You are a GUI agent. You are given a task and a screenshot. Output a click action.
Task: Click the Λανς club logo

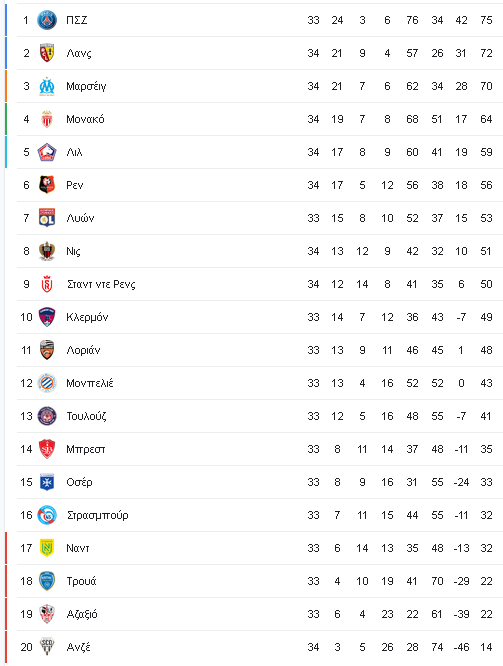point(47,53)
